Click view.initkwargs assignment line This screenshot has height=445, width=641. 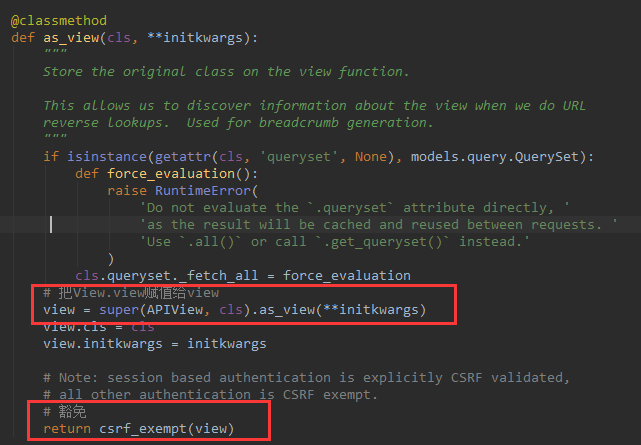tap(155, 344)
